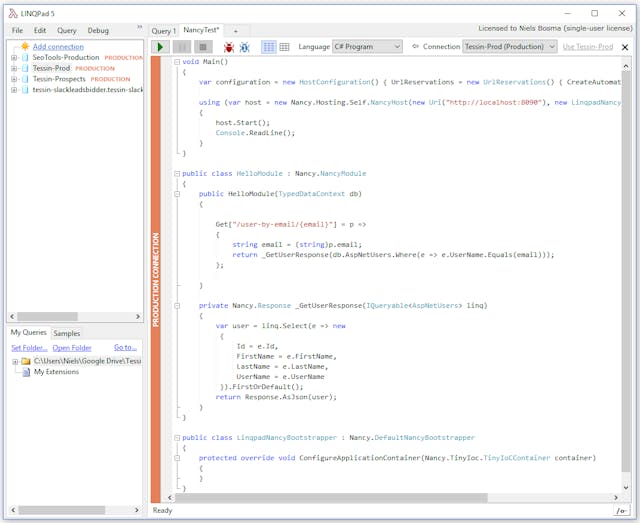Click the LINQPad app logo icon
Screen dimensions: 640x523
[x=13, y=13]
